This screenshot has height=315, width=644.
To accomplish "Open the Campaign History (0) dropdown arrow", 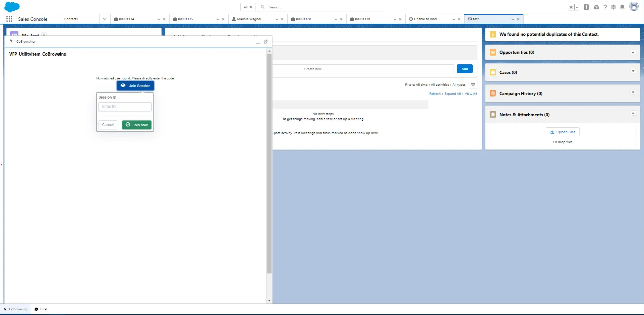I will point(633,92).
